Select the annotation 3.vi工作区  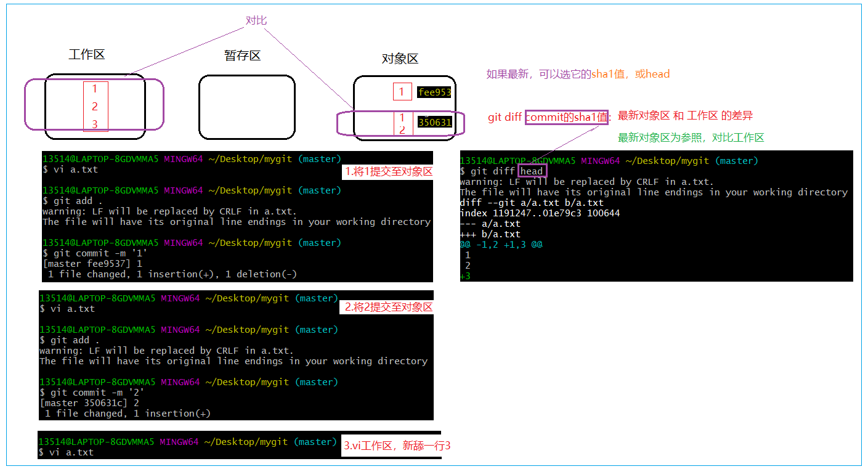397,446
